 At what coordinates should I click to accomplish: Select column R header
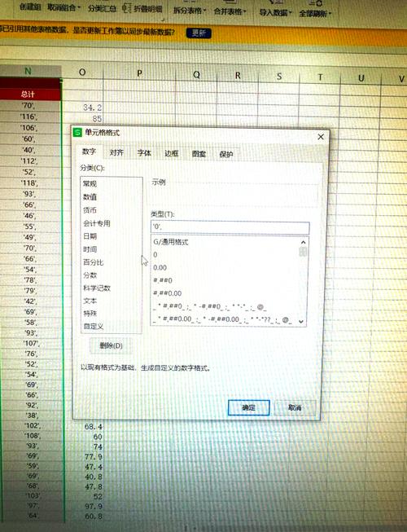point(238,76)
